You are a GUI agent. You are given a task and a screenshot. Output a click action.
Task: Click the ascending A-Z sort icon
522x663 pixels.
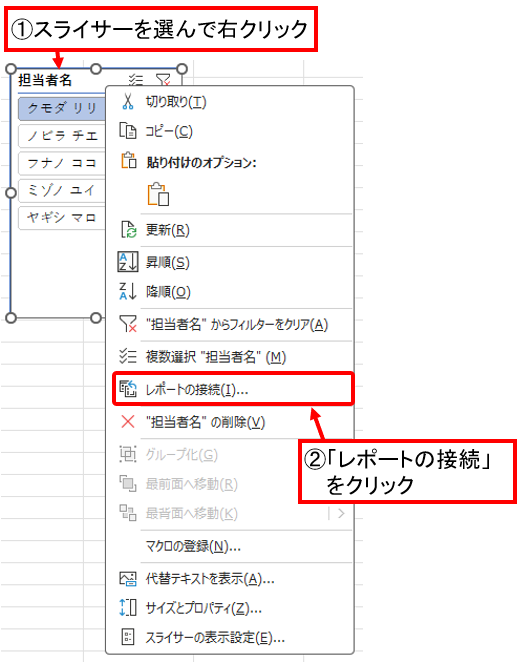(x=128, y=262)
